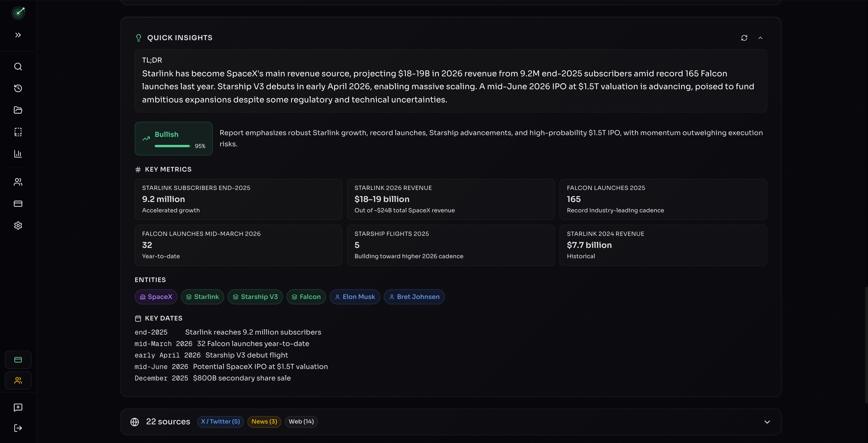Viewport: 868px width, 443px height.
Task: Switch to the Web (14) sources filter
Action: pyautogui.click(x=301, y=421)
